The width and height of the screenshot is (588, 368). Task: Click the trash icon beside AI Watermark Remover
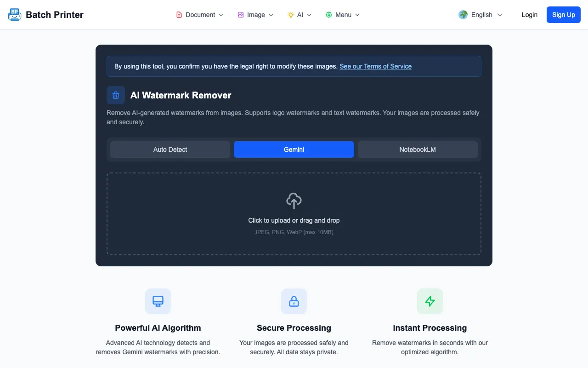pyautogui.click(x=116, y=95)
